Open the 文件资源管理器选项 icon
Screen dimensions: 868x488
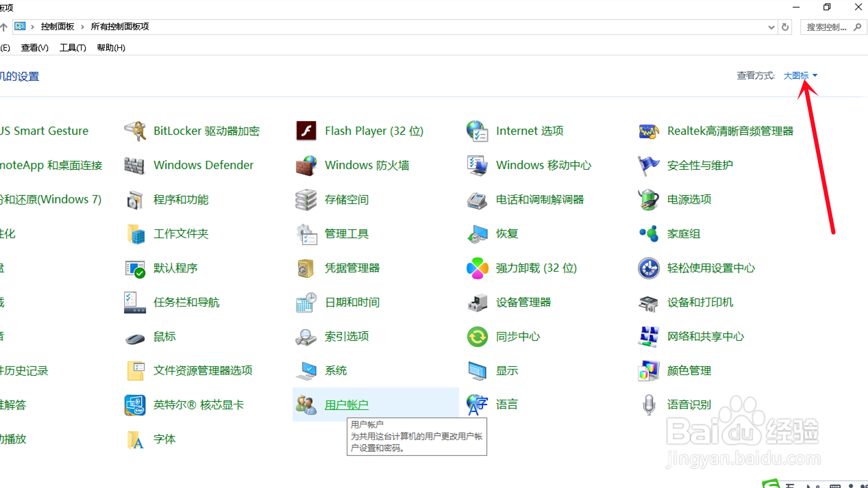click(135, 370)
